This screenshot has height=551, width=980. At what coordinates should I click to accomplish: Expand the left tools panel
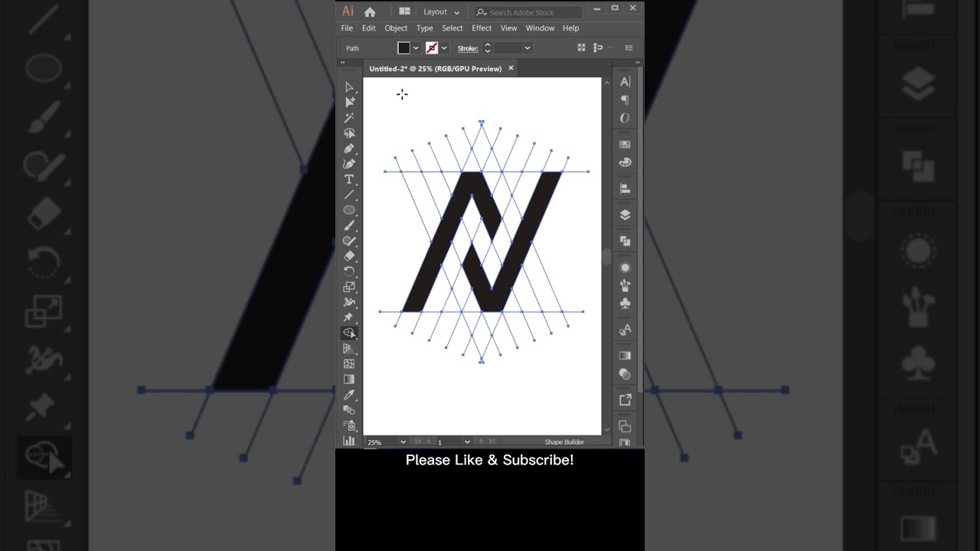pos(342,63)
